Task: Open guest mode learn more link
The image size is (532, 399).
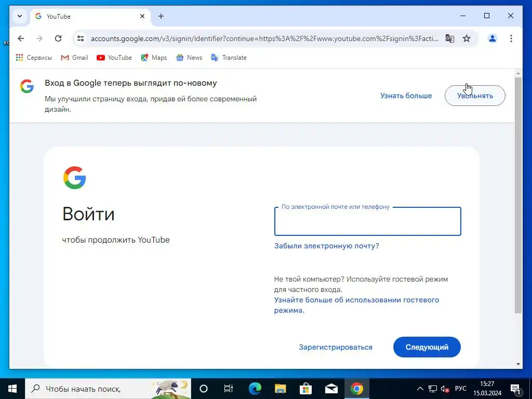Action: pos(356,305)
